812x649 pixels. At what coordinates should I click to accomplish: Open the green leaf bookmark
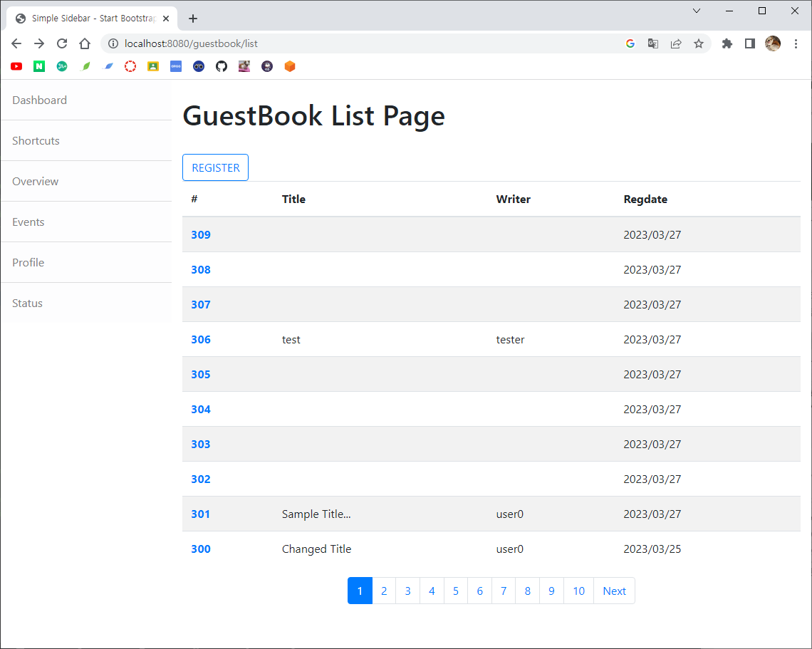point(85,66)
